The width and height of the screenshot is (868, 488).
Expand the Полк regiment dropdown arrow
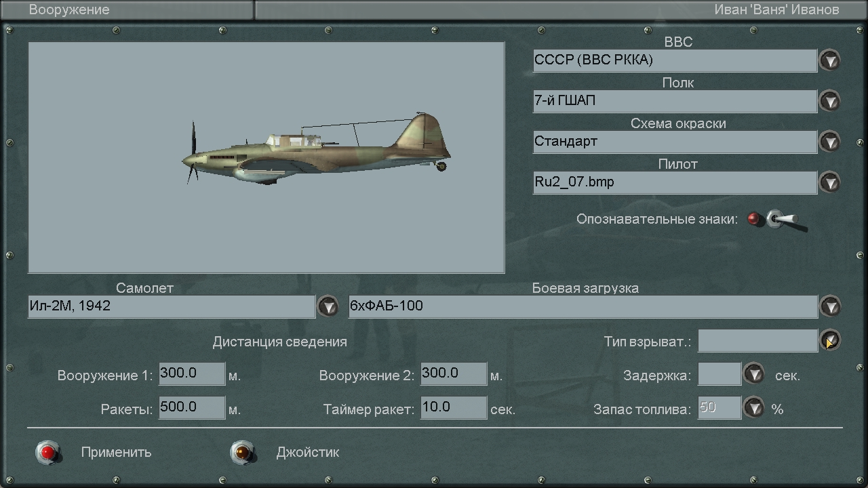pyautogui.click(x=830, y=101)
